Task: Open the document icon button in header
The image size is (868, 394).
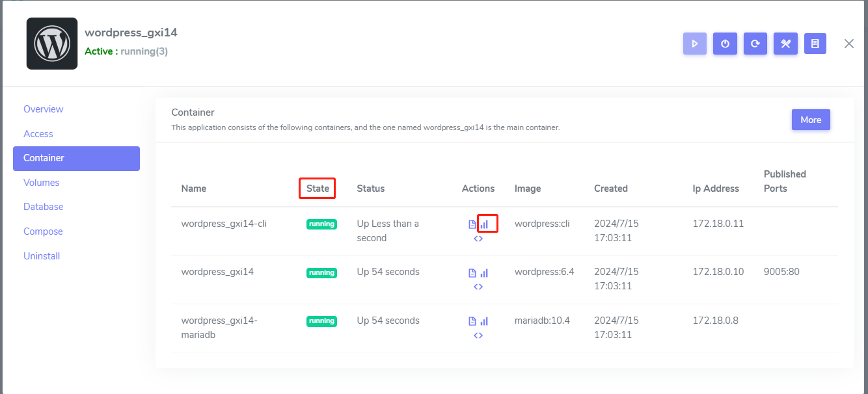Action: tap(815, 44)
